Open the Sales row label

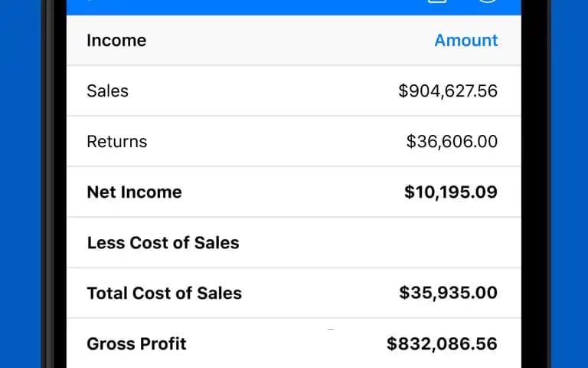coord(107,90)
